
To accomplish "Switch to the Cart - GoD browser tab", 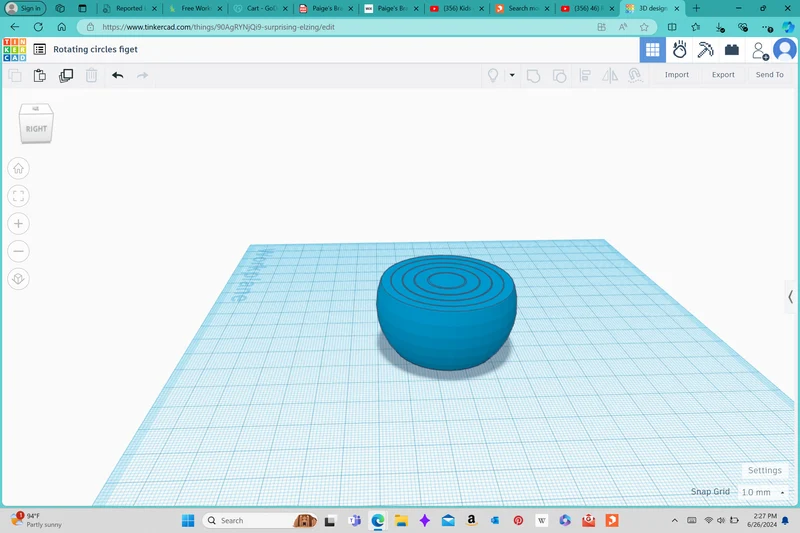I will (x=261, y=8).
